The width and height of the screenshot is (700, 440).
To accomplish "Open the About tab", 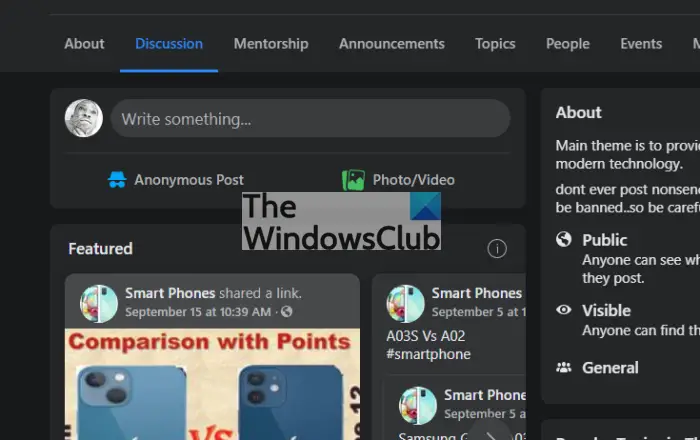I will (x=84, y=44).
